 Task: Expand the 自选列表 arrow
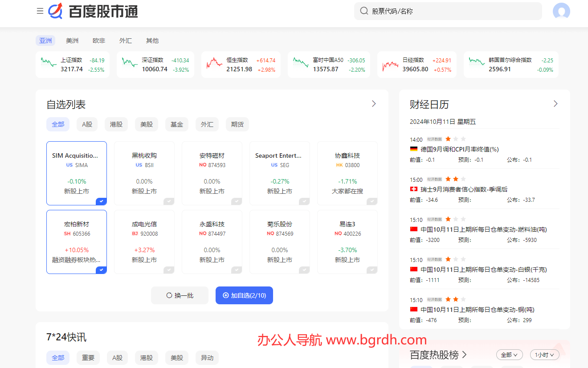374,104
